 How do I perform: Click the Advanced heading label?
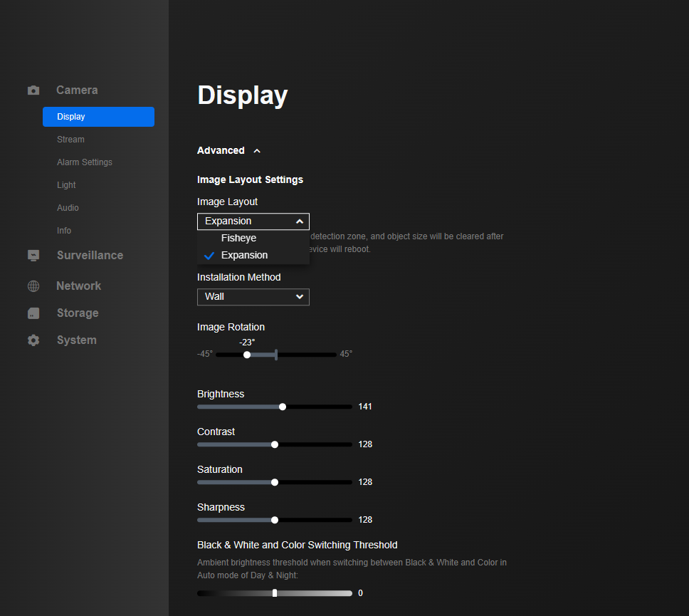(221, 150)
